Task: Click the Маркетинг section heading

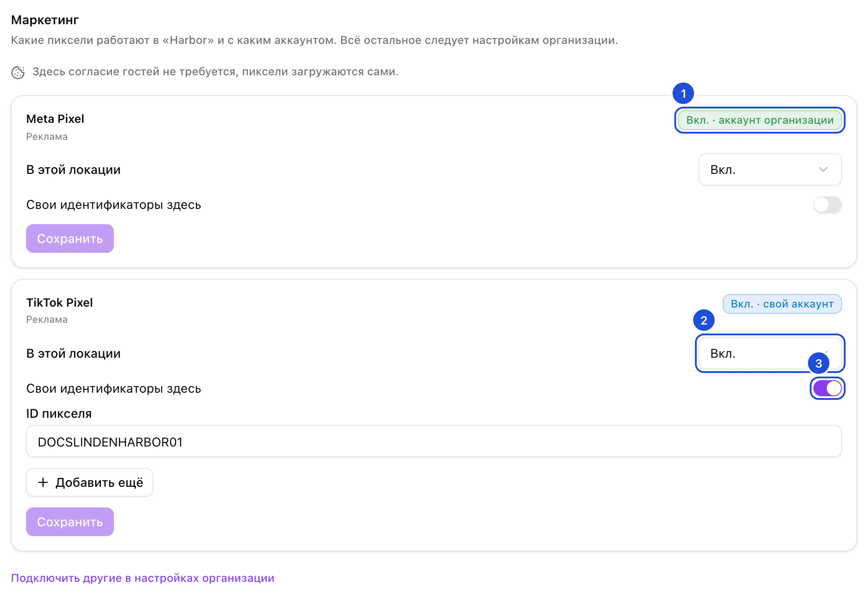Action: click(45, 20)
